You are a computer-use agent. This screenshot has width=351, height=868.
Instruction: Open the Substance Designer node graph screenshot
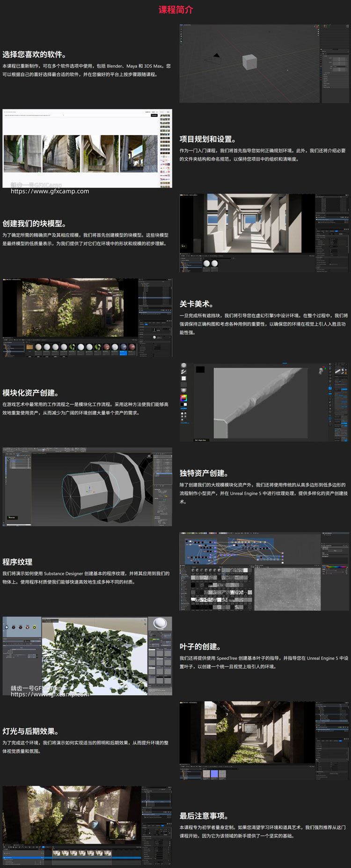click(x=264, y=572)
